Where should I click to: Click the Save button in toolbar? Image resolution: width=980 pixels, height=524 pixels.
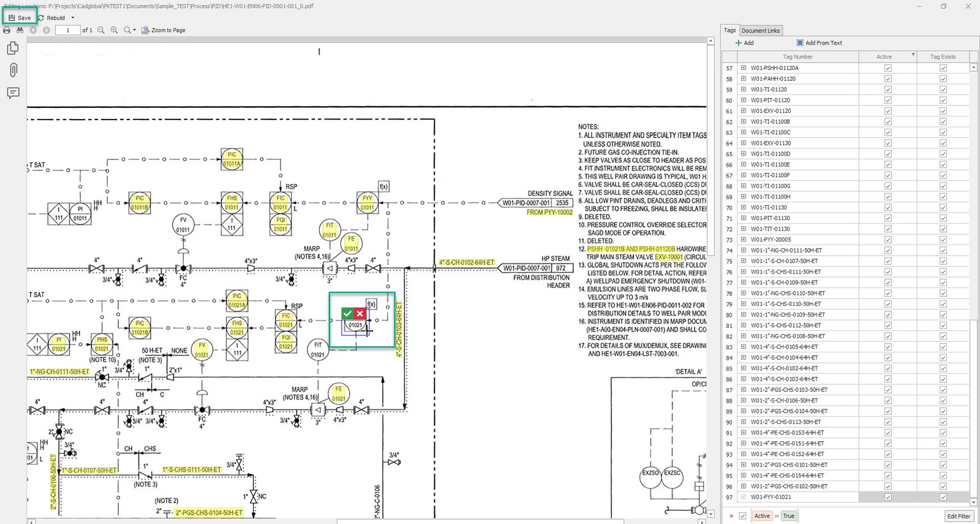coord(20,18)
